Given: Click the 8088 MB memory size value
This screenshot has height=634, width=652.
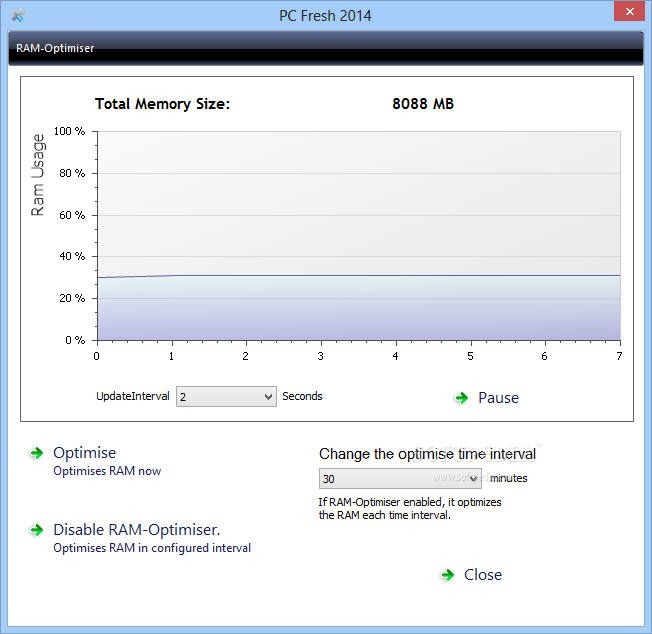Looking at the screenshot, I should [423, 104].
